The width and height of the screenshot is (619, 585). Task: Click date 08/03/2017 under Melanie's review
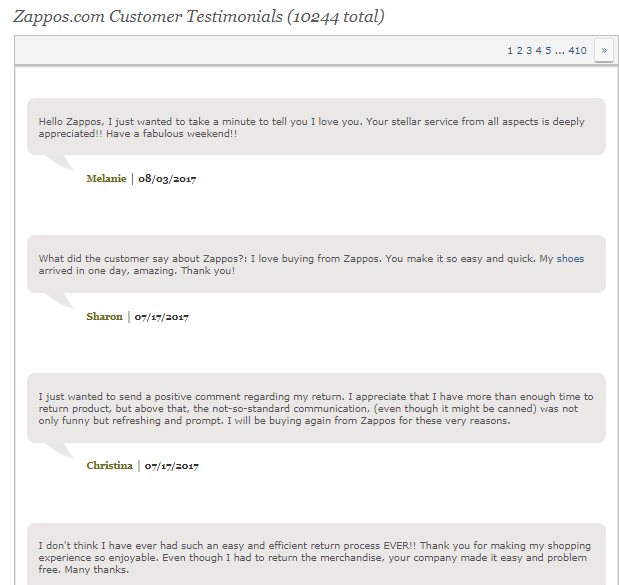(167, 179)
